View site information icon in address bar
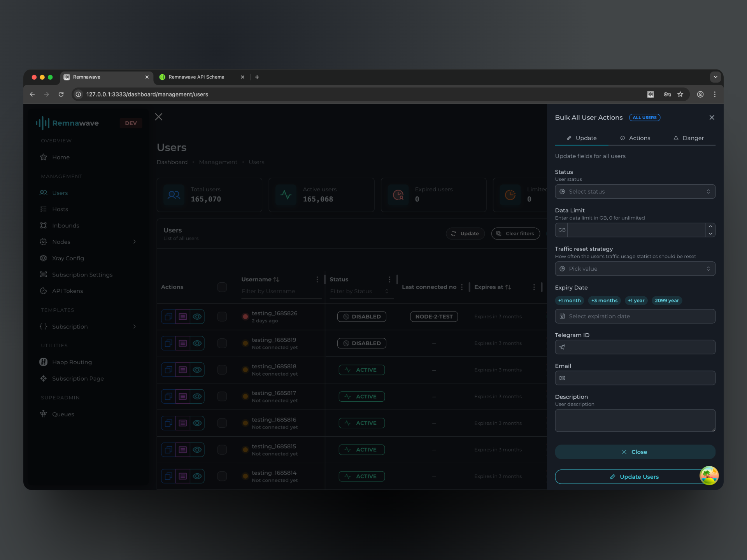This screenshot has height=560, width=747. 78,94
